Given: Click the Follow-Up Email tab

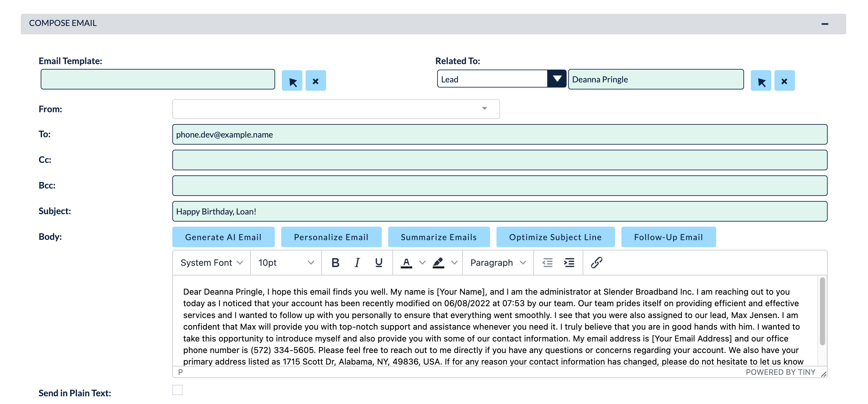Looking at the screenshot, I should click(668, 237).
